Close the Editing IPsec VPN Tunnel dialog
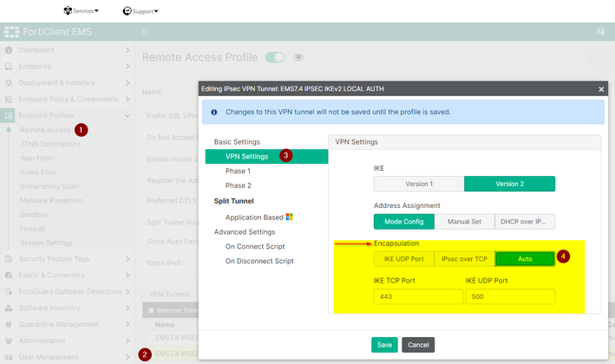This screenshot has height=364, width=615. 601,89
